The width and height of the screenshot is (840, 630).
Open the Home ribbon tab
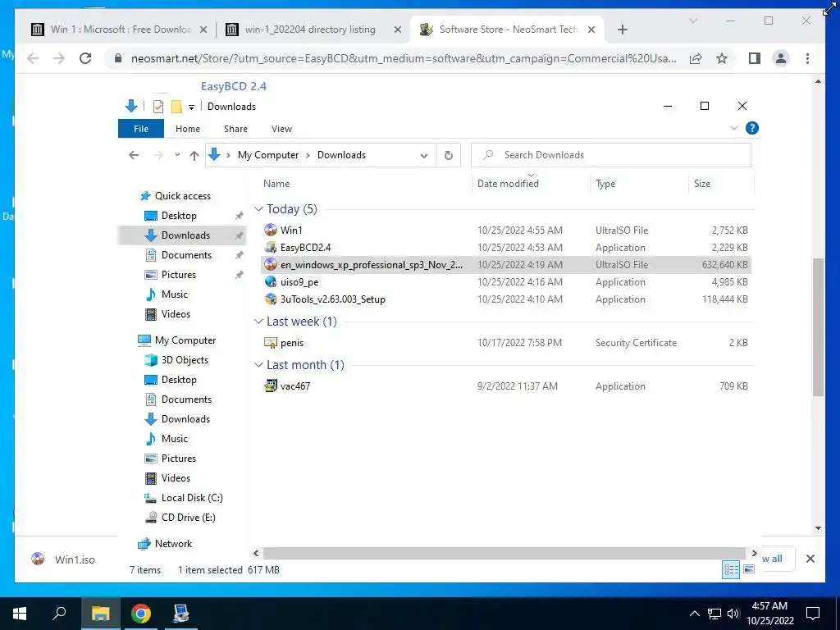[188, 129]
